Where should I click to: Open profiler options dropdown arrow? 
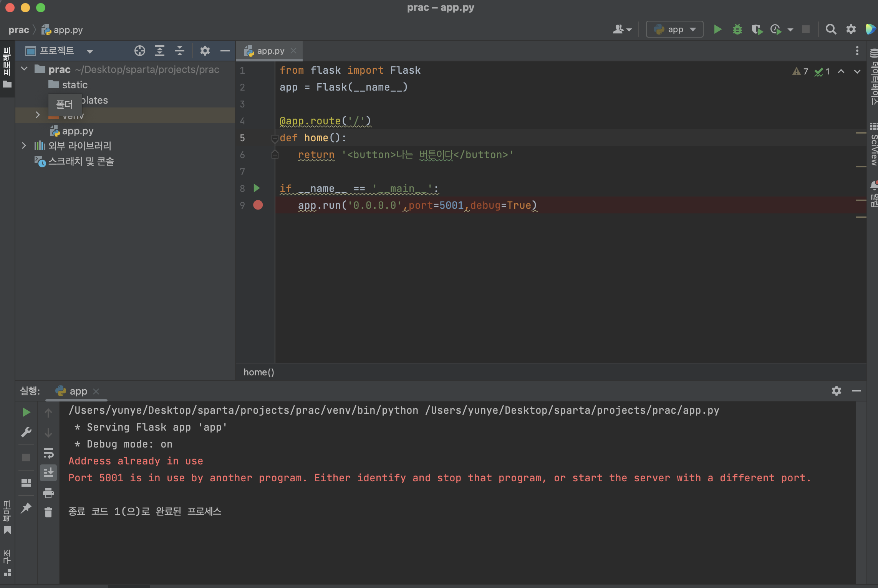point(790,30)
